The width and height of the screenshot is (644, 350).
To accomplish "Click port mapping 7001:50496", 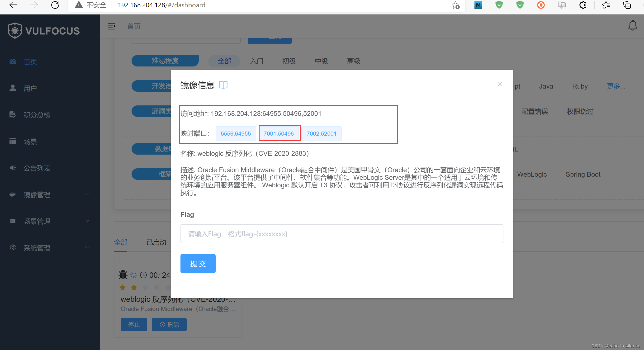I will coord(279,133).
